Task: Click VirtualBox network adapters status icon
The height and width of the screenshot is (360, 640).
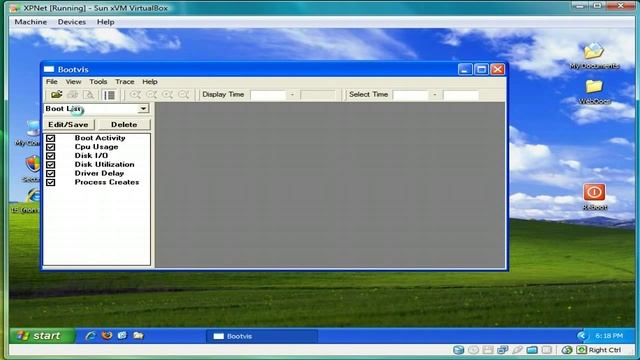Action: (x=502, y=350)
